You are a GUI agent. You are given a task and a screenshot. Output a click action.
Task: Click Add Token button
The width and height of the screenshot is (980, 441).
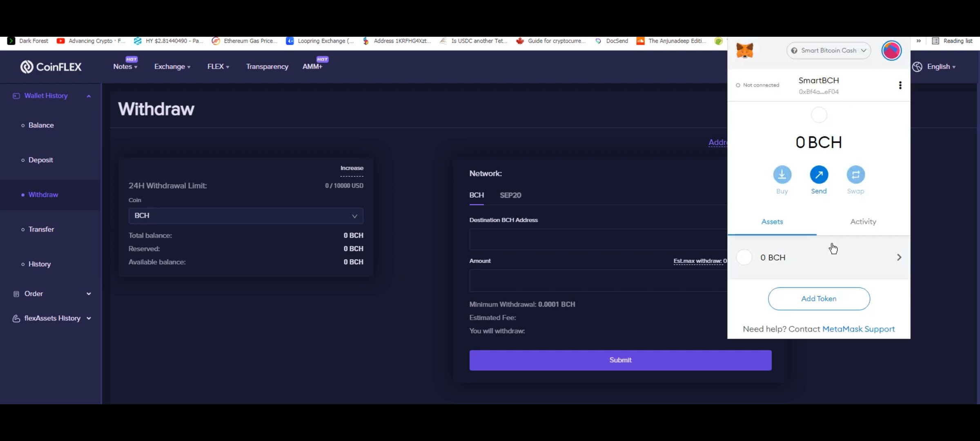tap(819, 299)
